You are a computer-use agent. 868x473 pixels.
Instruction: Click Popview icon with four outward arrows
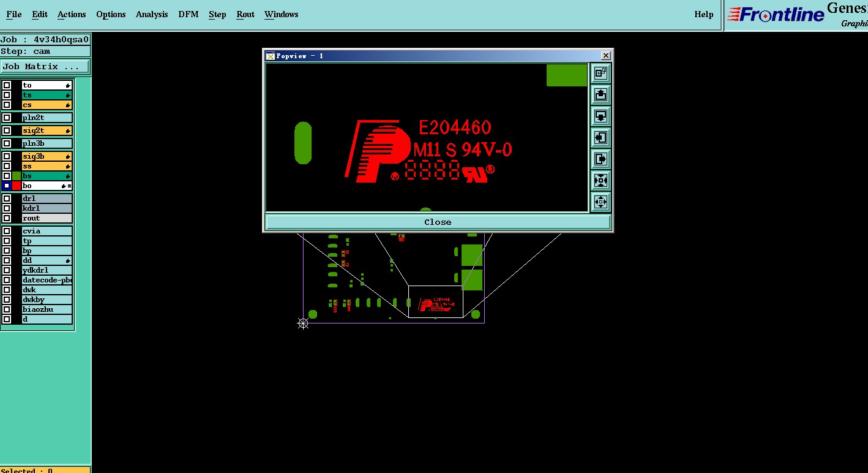tap(600, 202)
